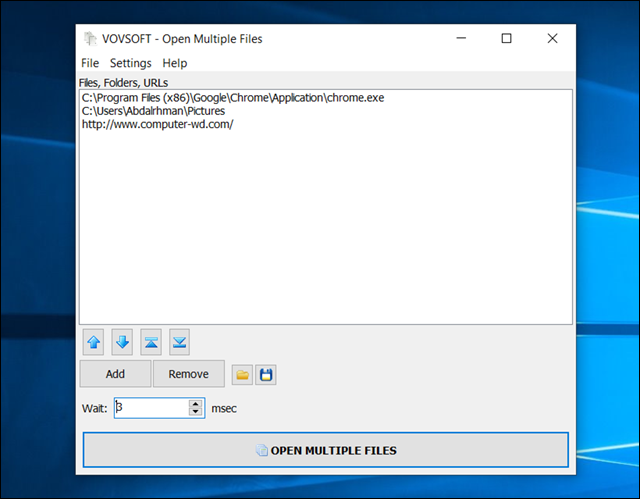The height and width of the screenshot is (499, 640).
Task: Open the File menu
Action: pyautogui.click(x=90, y=63)
